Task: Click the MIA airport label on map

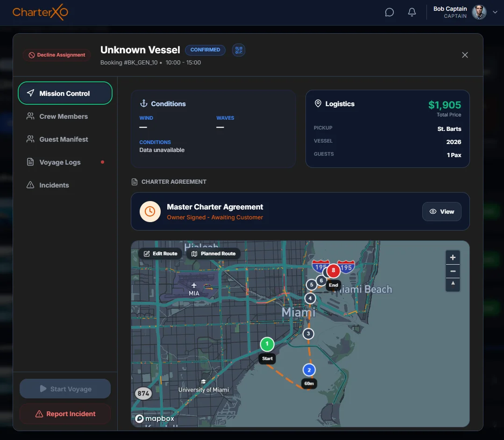Action: [x=194, y=293]
